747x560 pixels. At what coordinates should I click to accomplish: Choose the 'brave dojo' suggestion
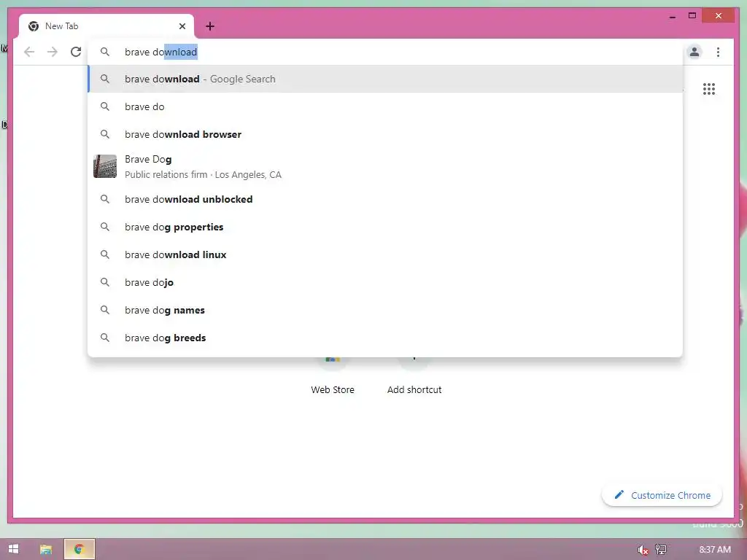coord(385,282)
